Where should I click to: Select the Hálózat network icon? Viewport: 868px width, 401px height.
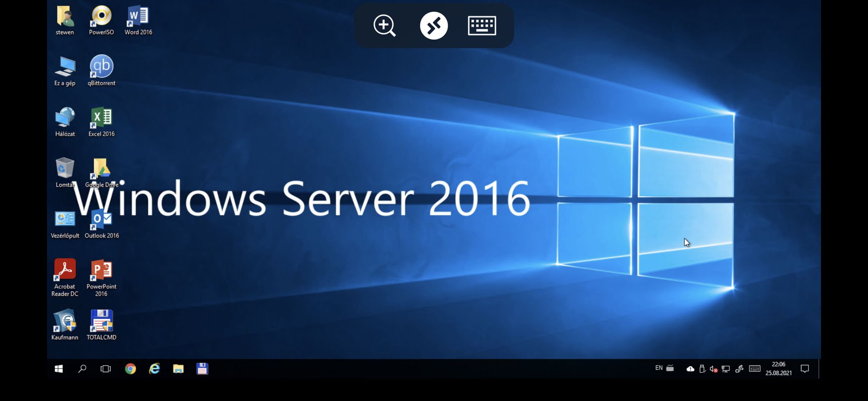(x=65, y=122)
